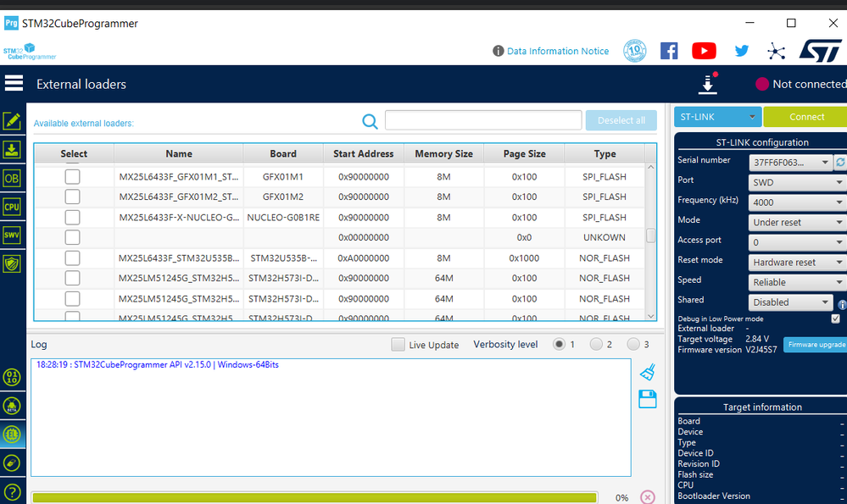Sort loaders by Type column header
The image size is (847, 504).
tap(605, 154)
